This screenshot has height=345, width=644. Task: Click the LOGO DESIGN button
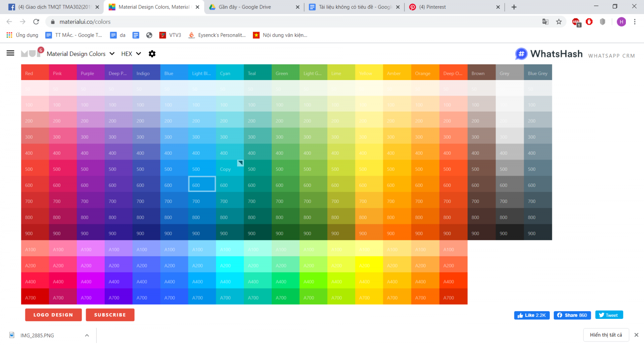pos(53,315)
